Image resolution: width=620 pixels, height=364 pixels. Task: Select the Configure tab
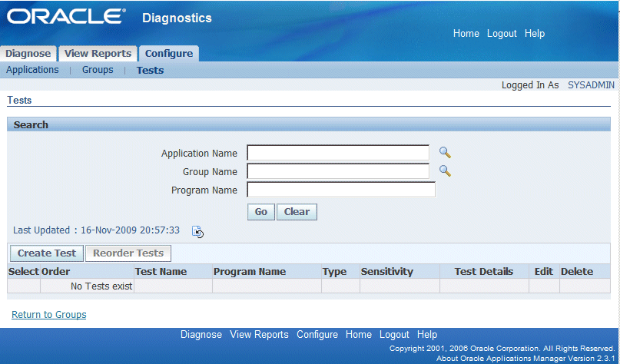click(x=169, y=53)
